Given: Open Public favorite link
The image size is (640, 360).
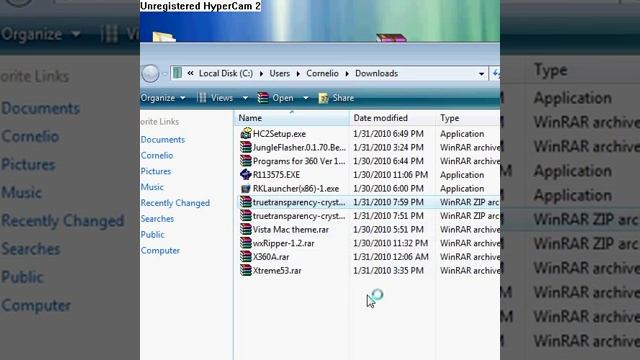Looking at the screenshot, I should pos(153,235).
